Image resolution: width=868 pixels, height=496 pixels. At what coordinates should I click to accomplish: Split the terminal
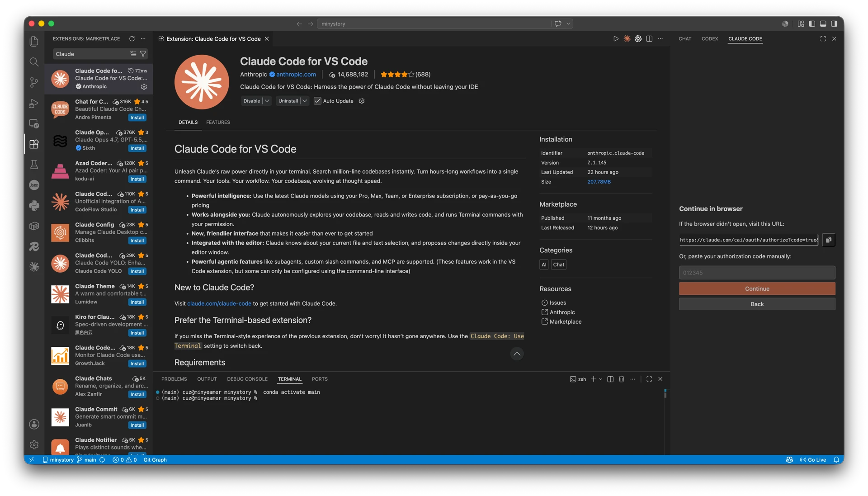coord(610,379)
